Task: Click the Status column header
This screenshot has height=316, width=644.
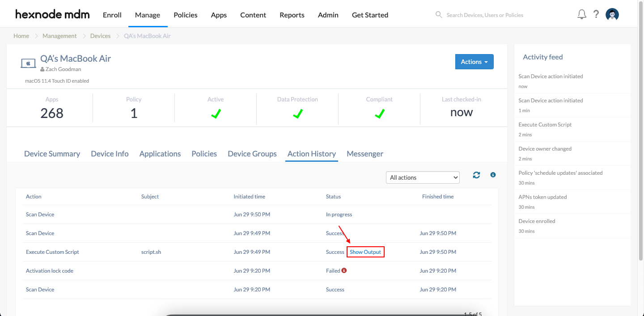Action: pos(333,197)
